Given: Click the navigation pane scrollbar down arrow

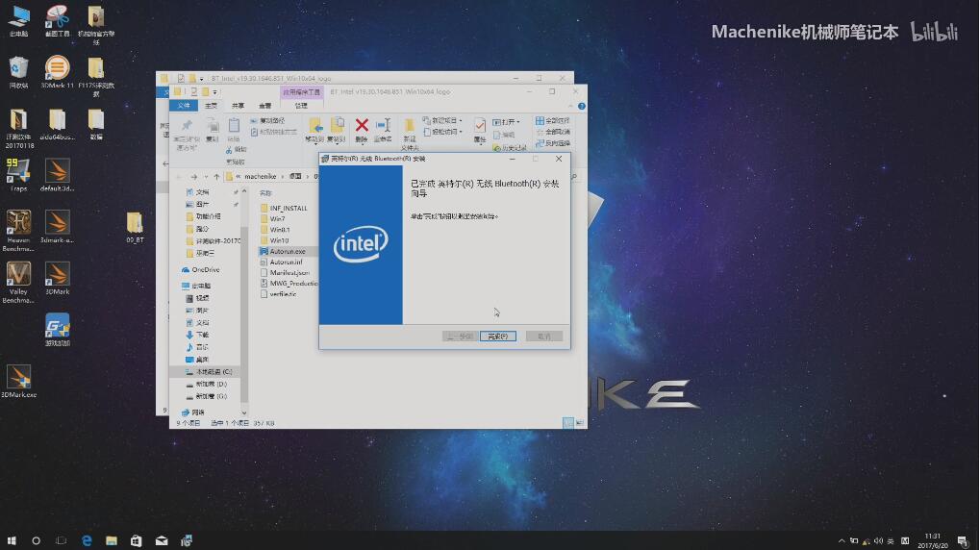Looking at the screenshot, I should click(243, 412).
